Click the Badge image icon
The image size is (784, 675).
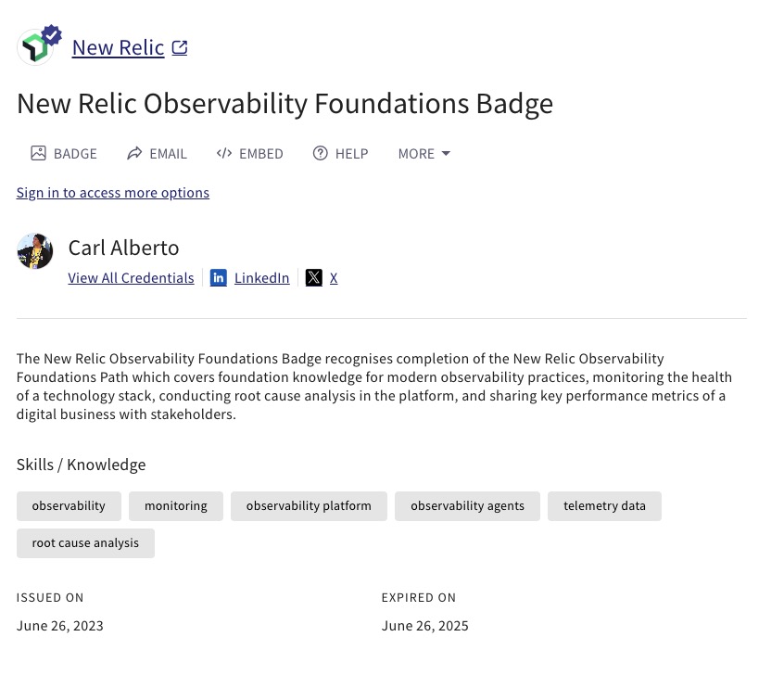38,153
